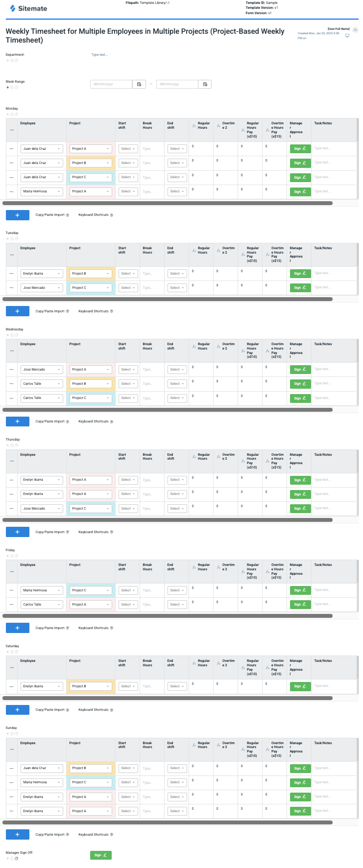The image size is (363, 868).
Task: Open Project B dropdown in Saturday table
Action: (91, 686)
